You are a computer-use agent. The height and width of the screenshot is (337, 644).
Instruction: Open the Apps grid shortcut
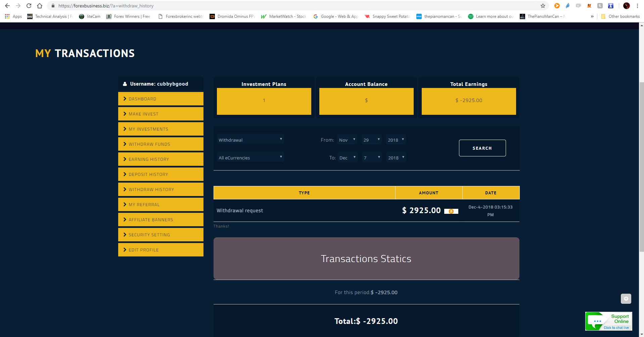click(13, 16)
